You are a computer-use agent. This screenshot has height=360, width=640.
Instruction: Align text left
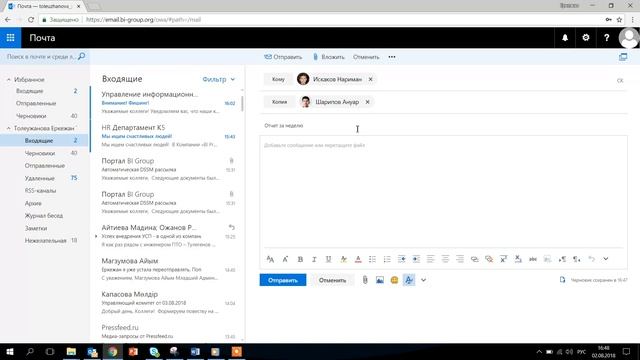click(x=430, y=259)
